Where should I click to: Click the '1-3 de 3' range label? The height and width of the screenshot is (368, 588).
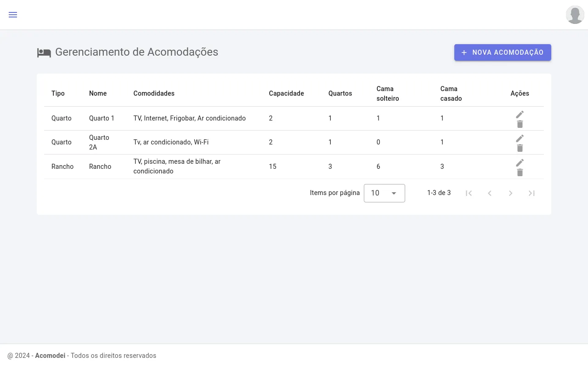pyautogui.click(x=439, y=193)
